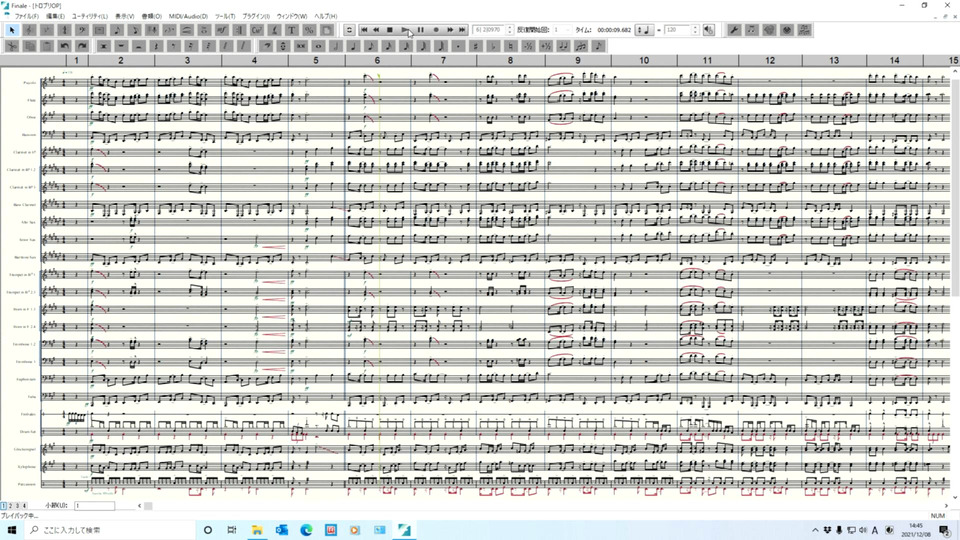This screenshot has height=540, width=960.
Task: Click the Record button
Action: pos(436,30)
